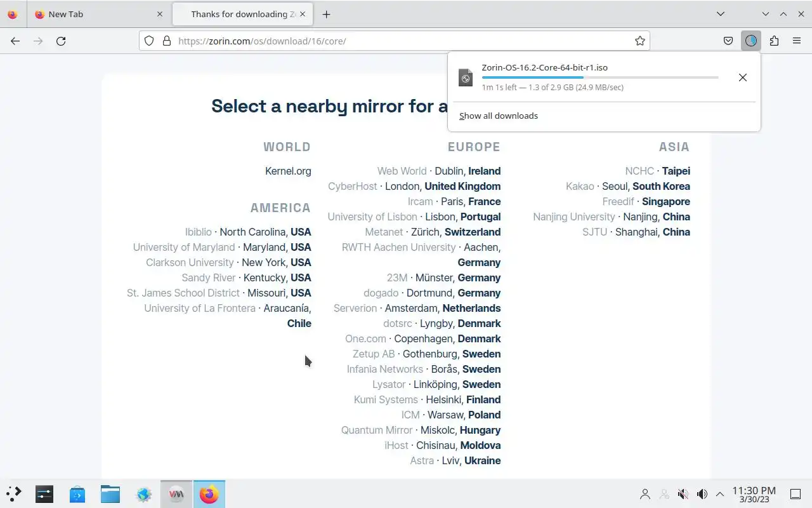Go back to the previous page
This screenshot has width=812, height=508.
[15, 41]
